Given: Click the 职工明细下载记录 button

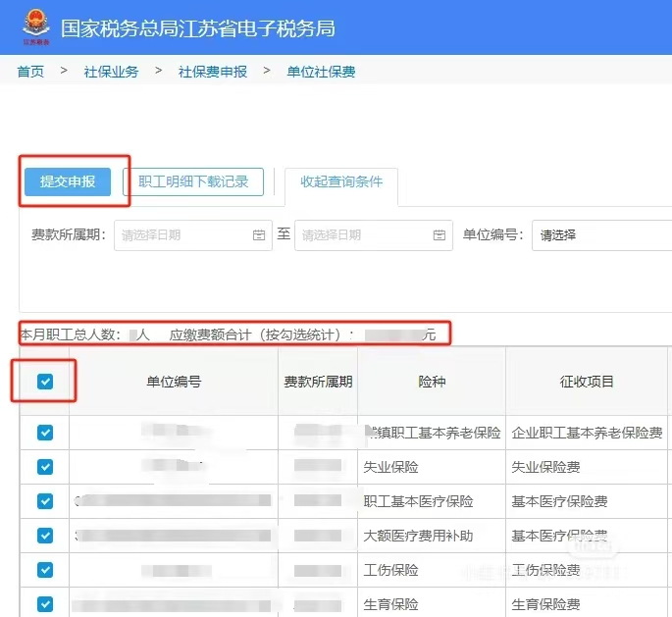Looking at the screenshot, I should [x=193, y=181].
